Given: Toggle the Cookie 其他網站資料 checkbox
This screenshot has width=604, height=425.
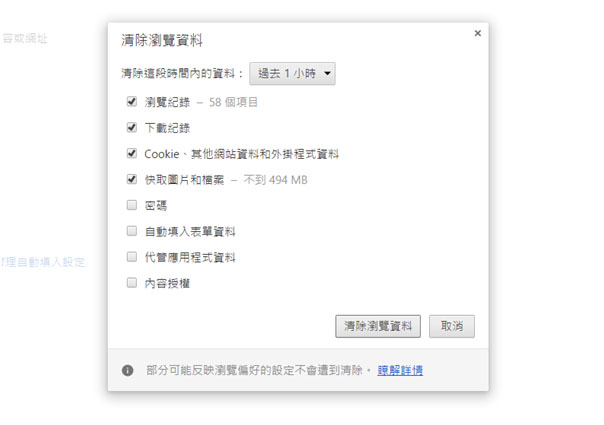Looking at the screenshot, I should click(x=132, y=153).
